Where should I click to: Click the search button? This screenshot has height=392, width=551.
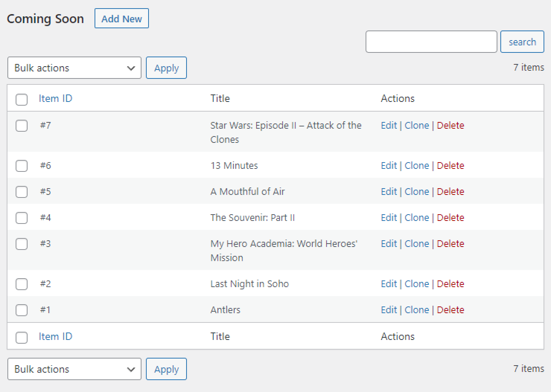coord(522,42)
